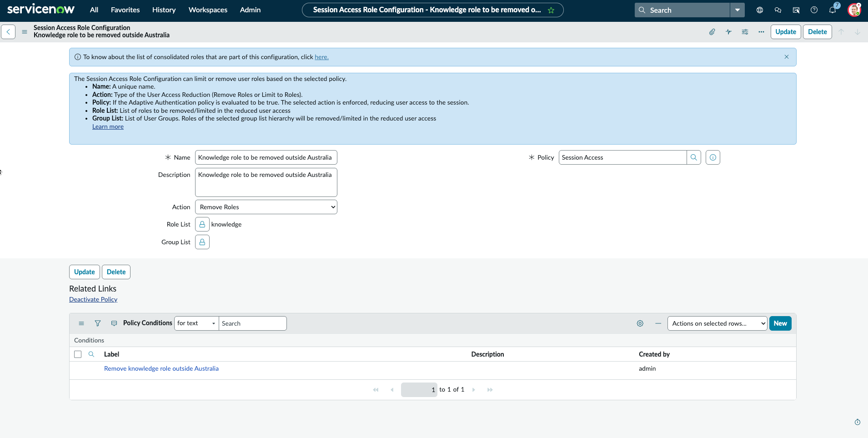The height and width of the screenshot is (438, 868).
Task: Collapse the Policy Conditions list minus icon
Action: tap(658, 323)
